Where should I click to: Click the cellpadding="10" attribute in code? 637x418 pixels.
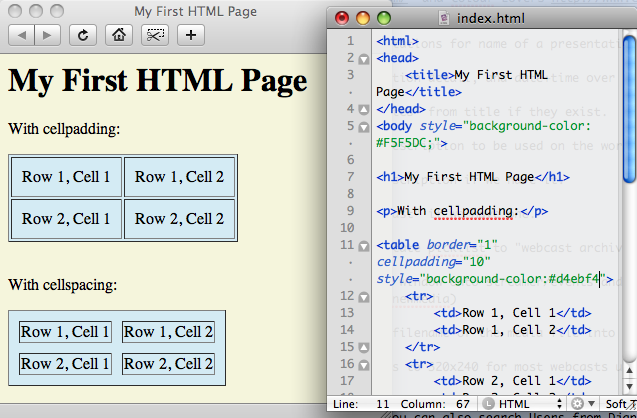click(x=434, y=262)
